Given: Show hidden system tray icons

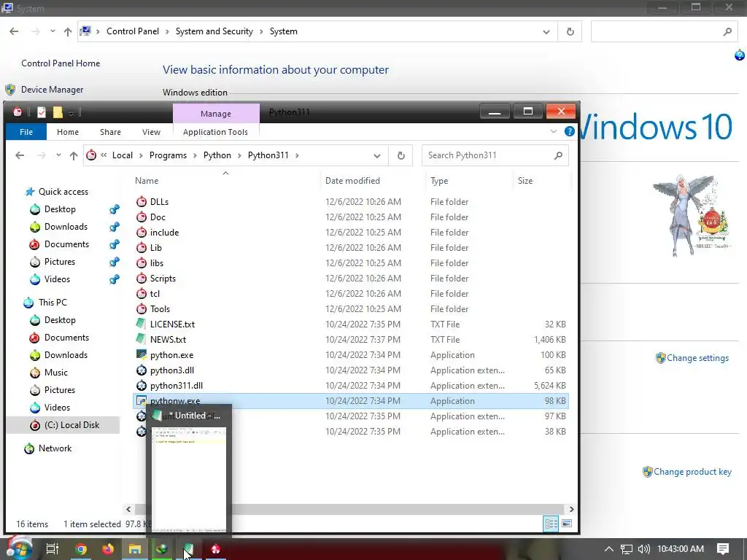Looking at the screenshot, I should pyautogui.click(x=609, y=549).
